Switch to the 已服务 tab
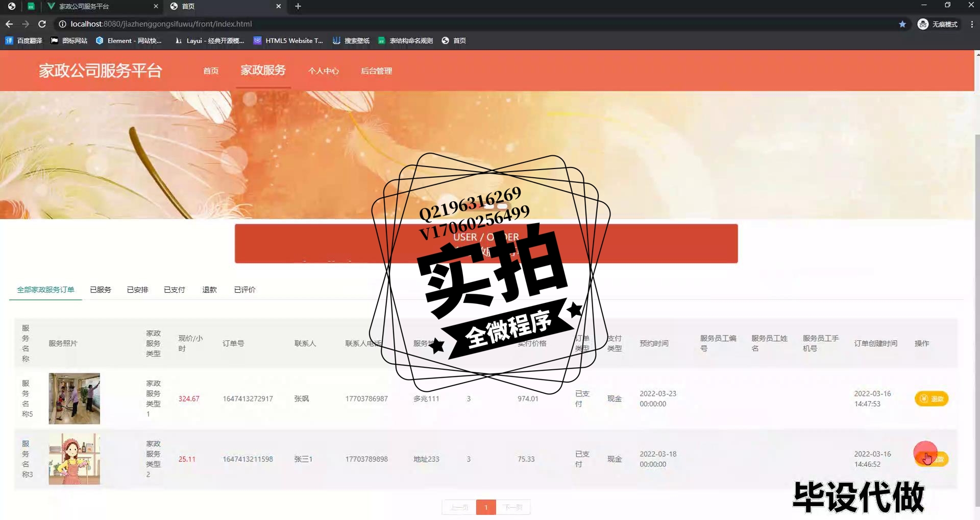Image resolution: width=980 pixels, height=520 pixels. click(x=101, y=290)
